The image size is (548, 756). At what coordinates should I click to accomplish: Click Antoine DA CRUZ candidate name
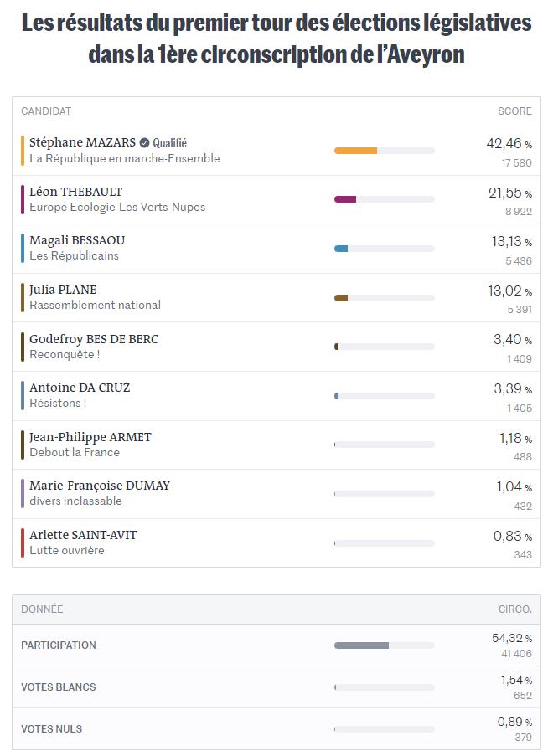[80, 388]
